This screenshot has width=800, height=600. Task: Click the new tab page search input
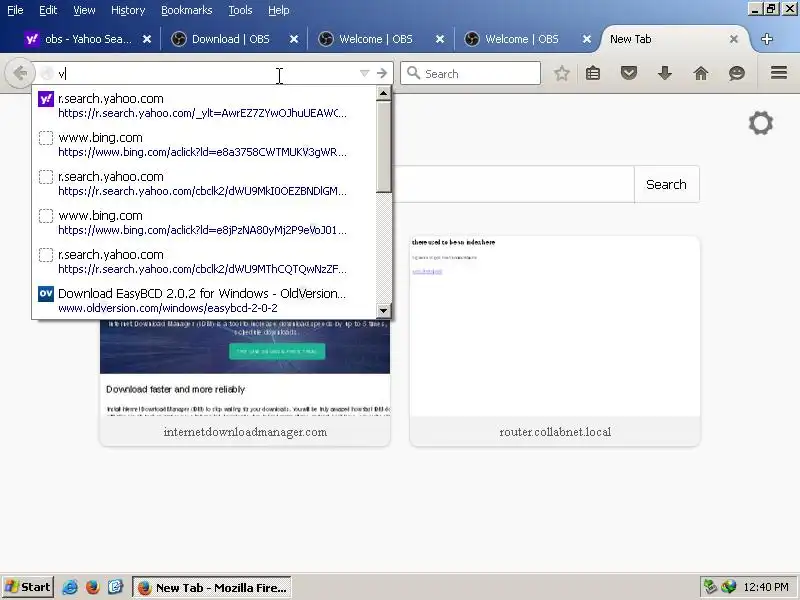click(x=513, y=184)
